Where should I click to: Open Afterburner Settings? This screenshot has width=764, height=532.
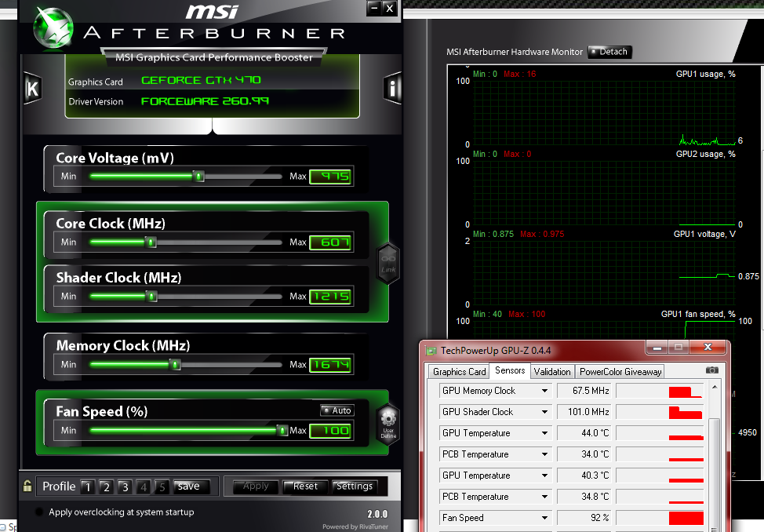coord(355,486)
